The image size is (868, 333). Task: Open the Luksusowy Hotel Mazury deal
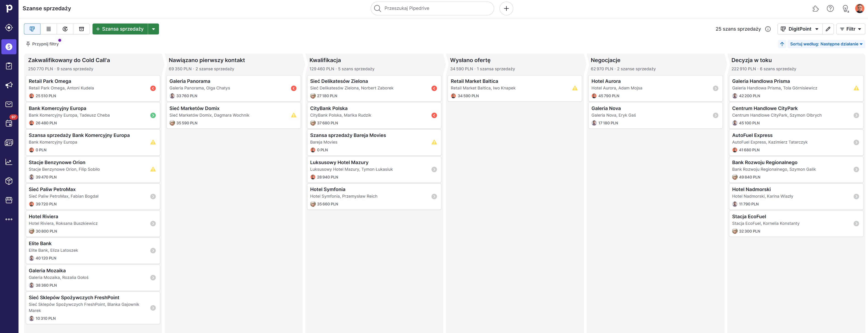(x=374, y=169)
